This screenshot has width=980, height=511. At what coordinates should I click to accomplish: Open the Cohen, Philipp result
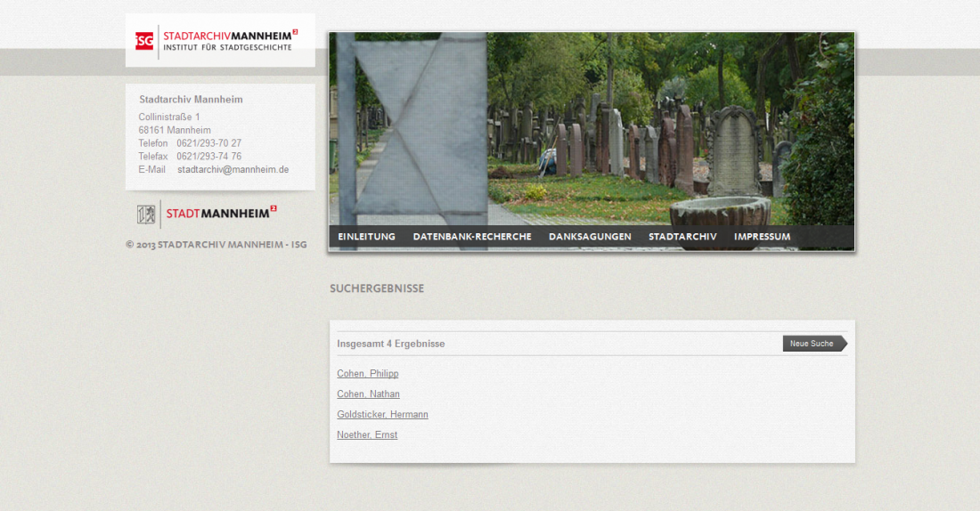pos(368,374)
